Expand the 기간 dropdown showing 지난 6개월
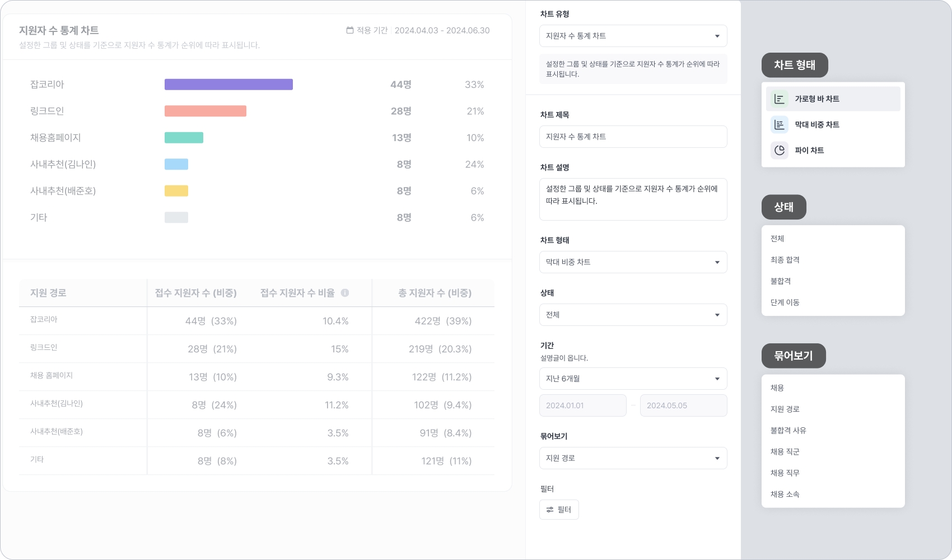 (633, 379)
